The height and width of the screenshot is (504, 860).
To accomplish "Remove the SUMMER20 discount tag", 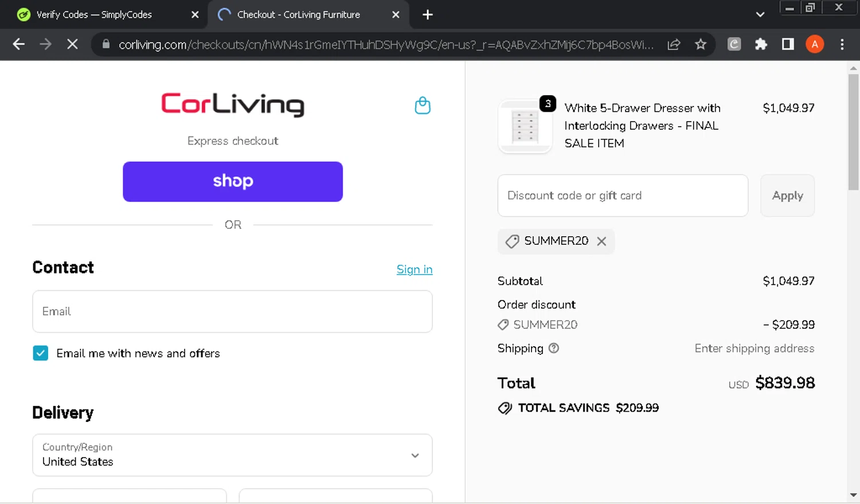I will pos(601,241).
